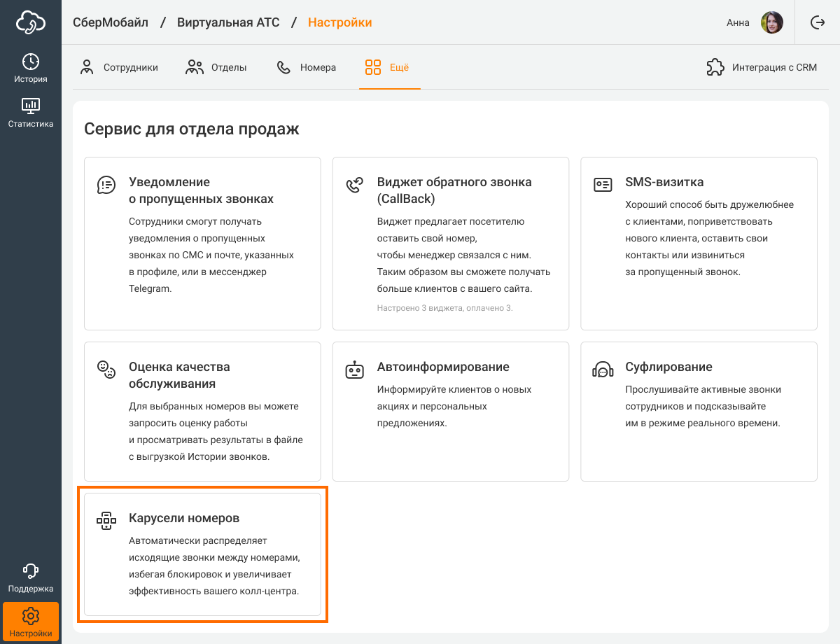
Task: Switch to the Номера tab
Action: tap(306, 68)
